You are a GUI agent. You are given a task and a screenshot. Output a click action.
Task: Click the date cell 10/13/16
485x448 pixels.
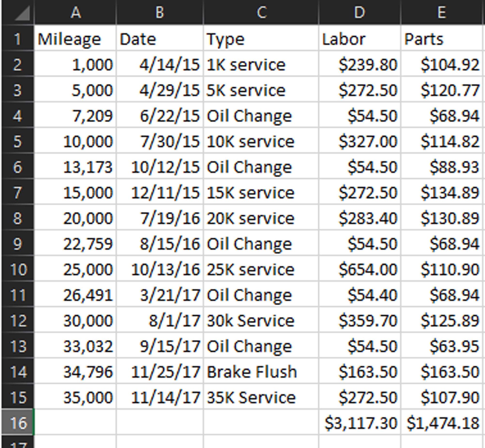(x=160, y=270)
